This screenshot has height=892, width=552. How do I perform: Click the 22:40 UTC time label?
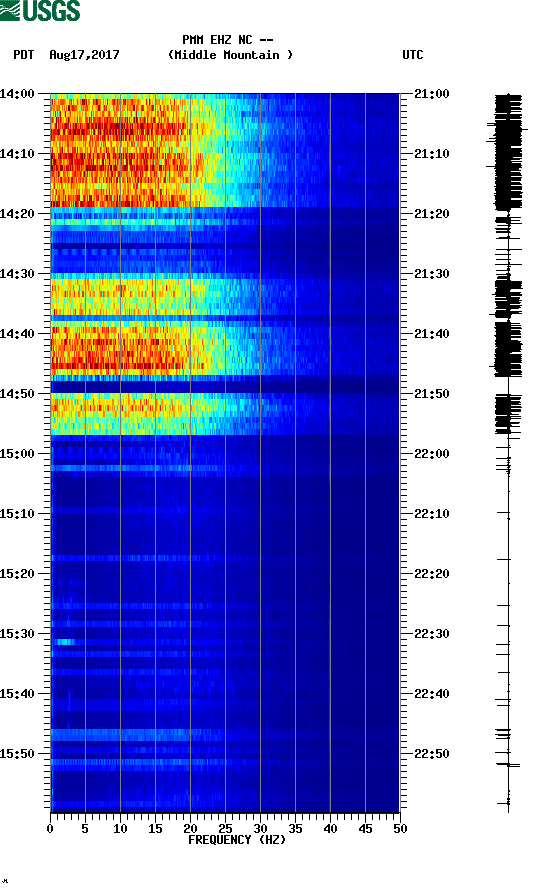(432, 694)
